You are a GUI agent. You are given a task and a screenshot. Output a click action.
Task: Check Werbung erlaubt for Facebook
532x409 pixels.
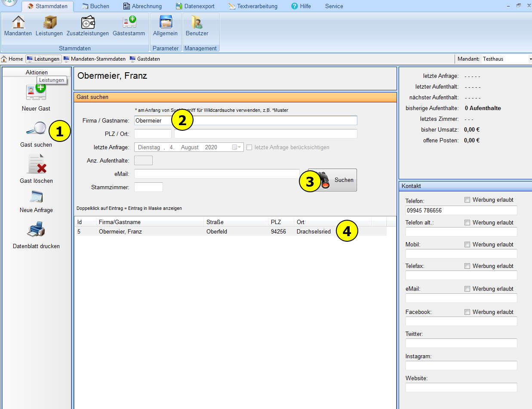(467, 312)
